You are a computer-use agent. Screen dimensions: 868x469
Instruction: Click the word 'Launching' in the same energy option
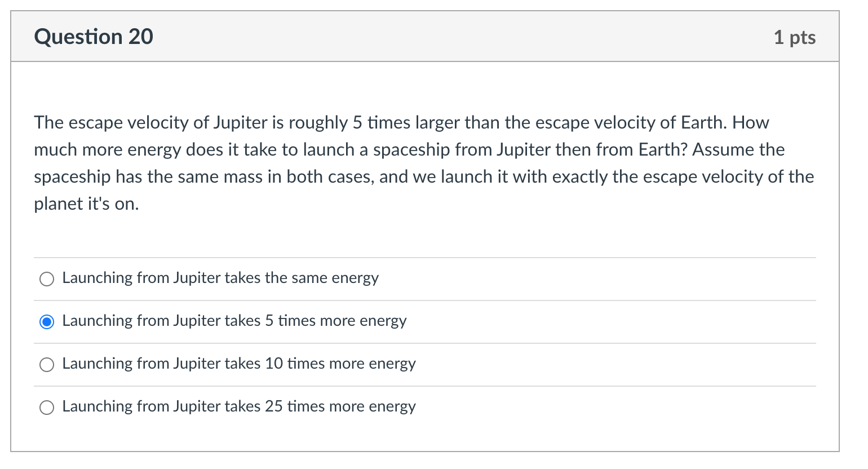click(97, 278)
